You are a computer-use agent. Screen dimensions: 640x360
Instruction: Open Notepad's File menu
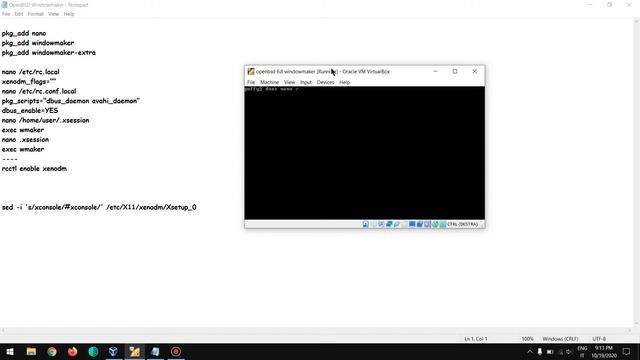click(x=6, y=14)
